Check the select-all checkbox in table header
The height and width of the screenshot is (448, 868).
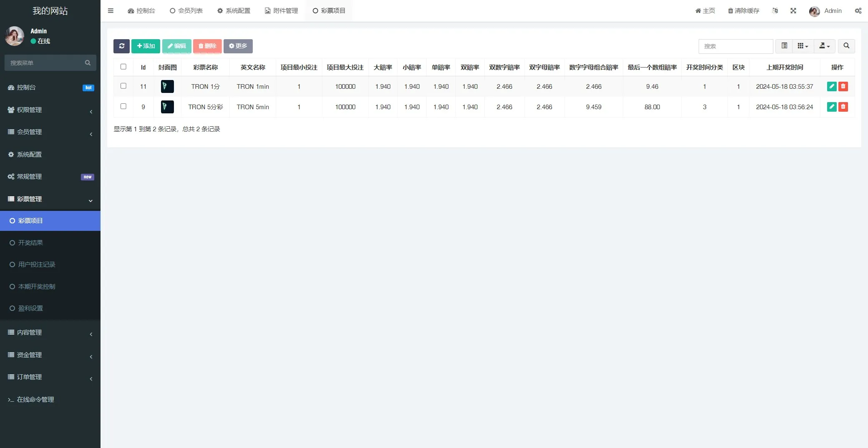coord(123,67)
